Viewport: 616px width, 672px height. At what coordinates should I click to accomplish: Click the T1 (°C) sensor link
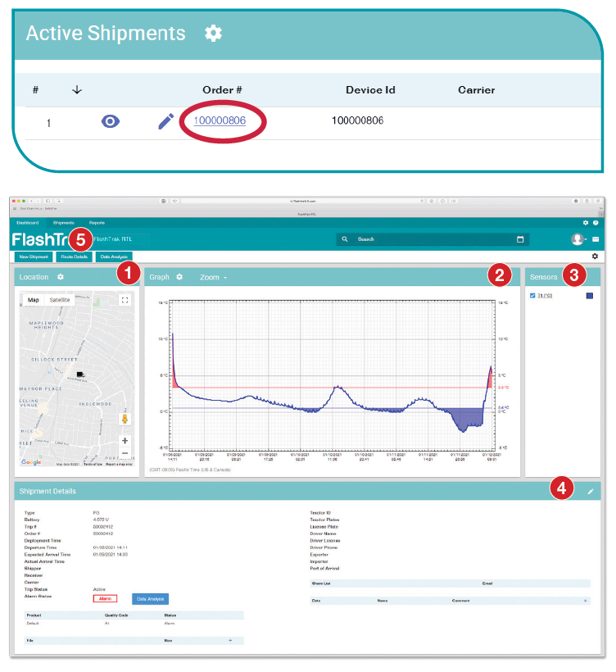click(545, 296)
